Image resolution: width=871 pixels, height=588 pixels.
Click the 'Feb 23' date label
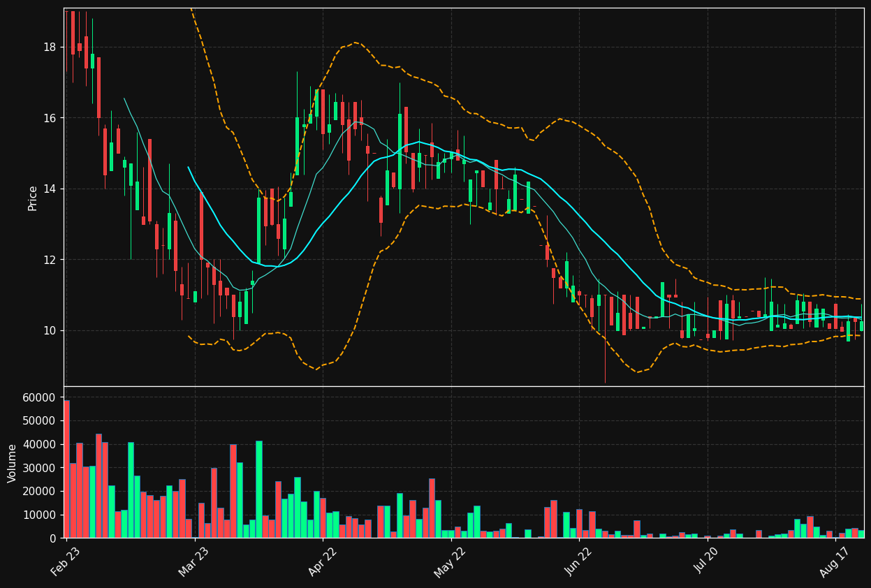coord(65,561)
